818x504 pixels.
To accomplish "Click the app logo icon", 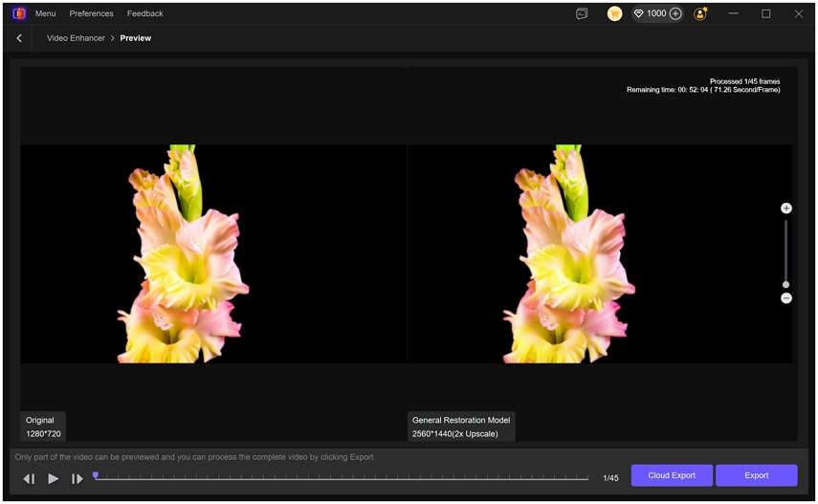I will [19, 13].
